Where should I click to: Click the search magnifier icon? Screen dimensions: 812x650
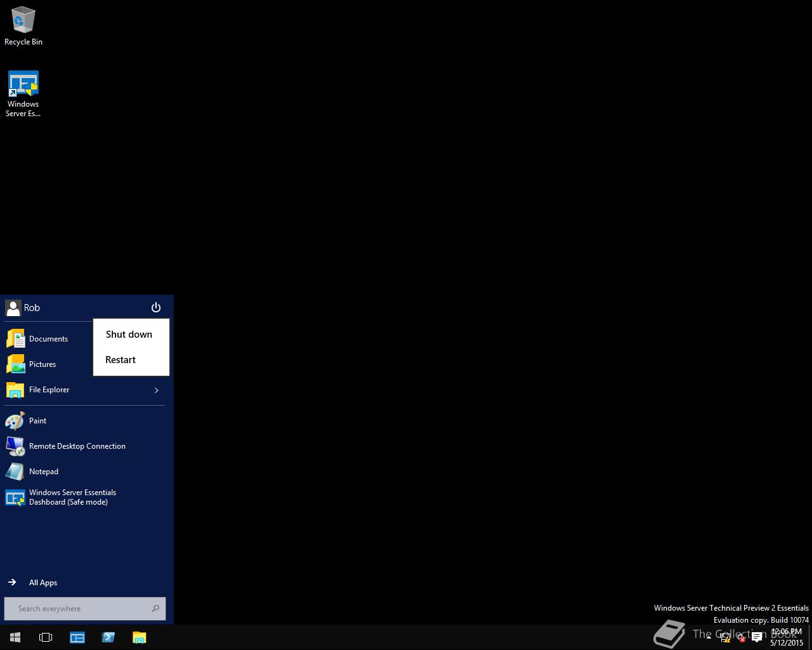pos(155,609)
